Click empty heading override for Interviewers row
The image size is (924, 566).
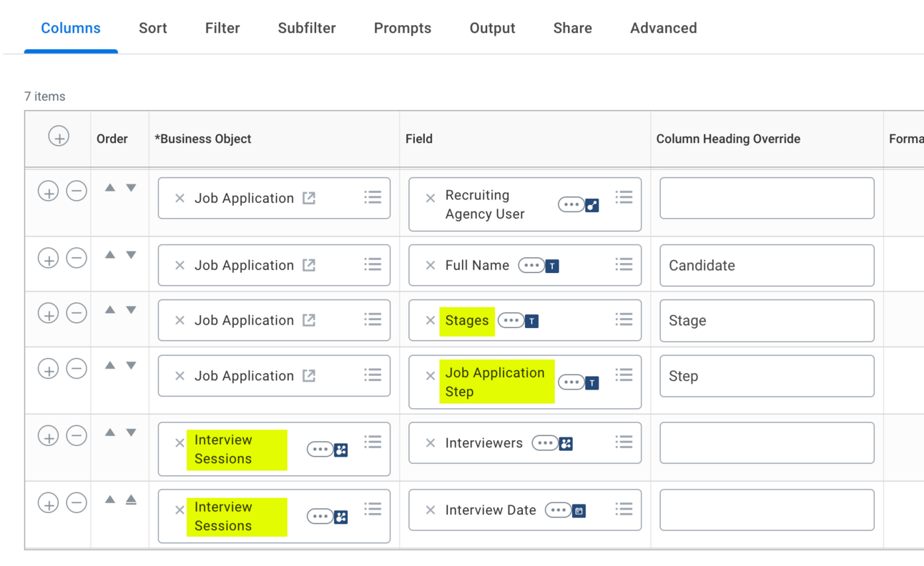coord(767,443)
